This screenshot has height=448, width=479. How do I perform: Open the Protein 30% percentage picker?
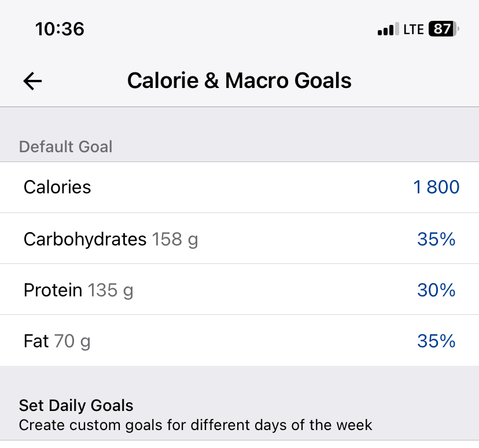pos(436,290)
